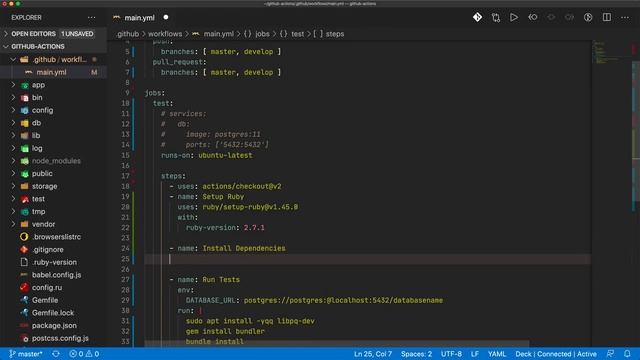Click 'Install Dependencies' text on line 24
The image size is (640, 360).
[x=244, y=249]
